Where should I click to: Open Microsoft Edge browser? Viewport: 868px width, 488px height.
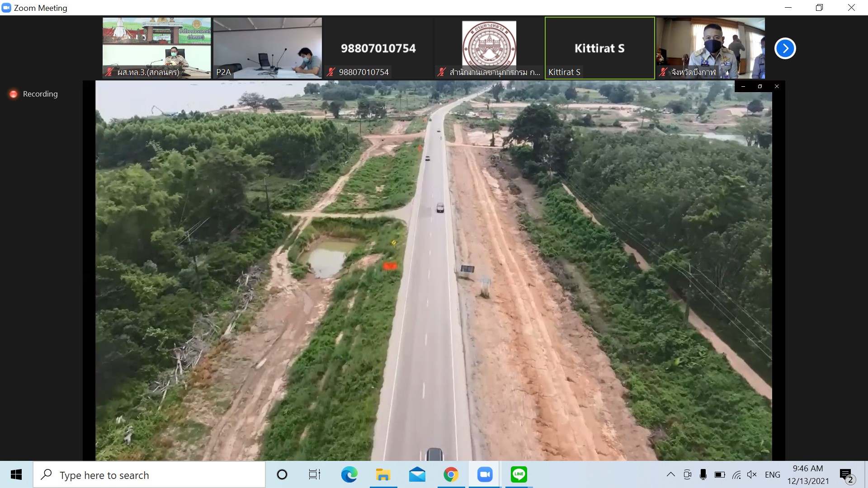tap(349, 474)
